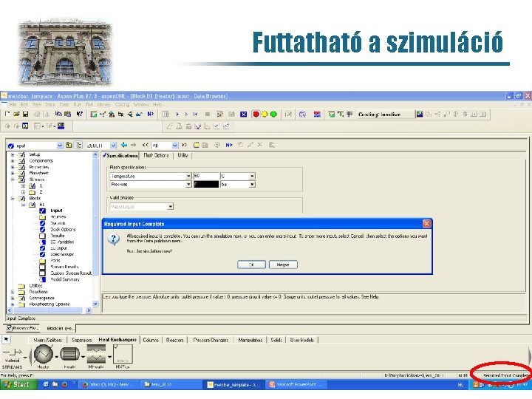The image size is (532, 399).
Task: Click the Next (N>) main toolbar button
Action: [x=151, y=115]
